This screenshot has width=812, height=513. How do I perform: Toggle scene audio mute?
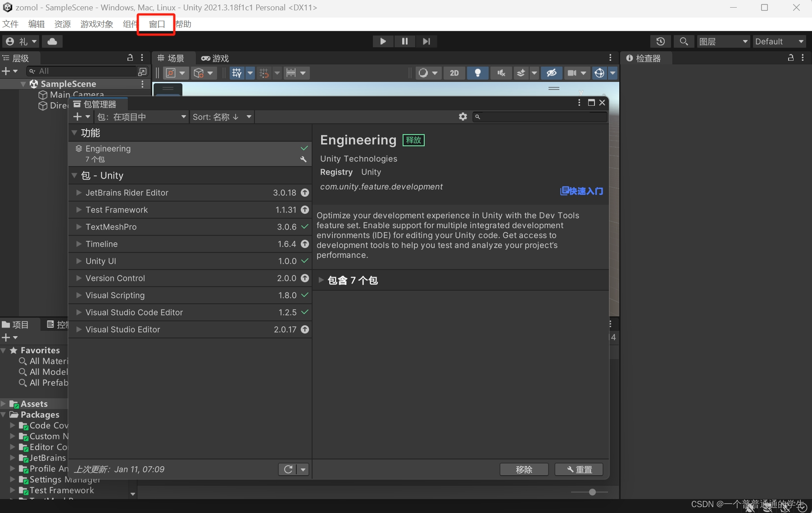(x=501, y=73)
